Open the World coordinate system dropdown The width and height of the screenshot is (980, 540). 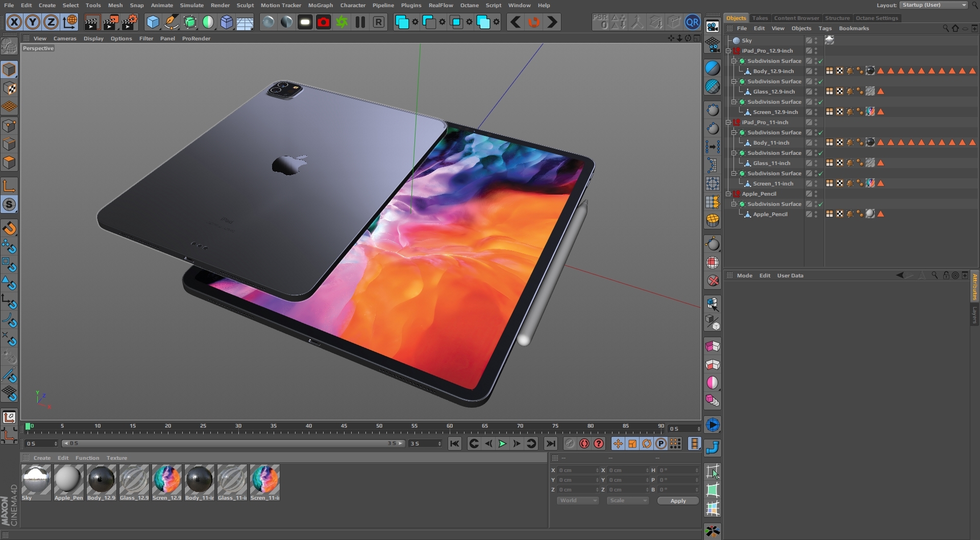(x=577, y=501)
